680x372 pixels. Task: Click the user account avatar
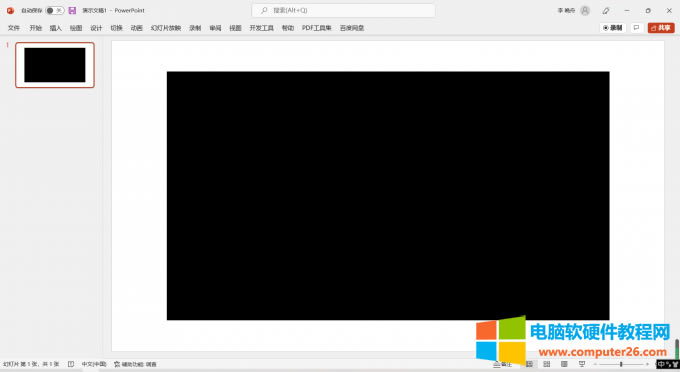pos(585,10)
